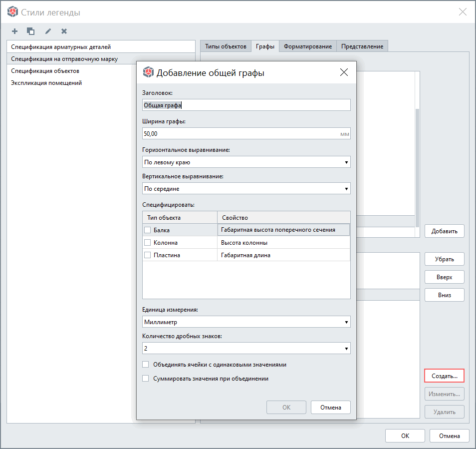This screenshot has width=476, height=449.
Task: Click the Габаритная длина property cell
Action: (283, 255)
